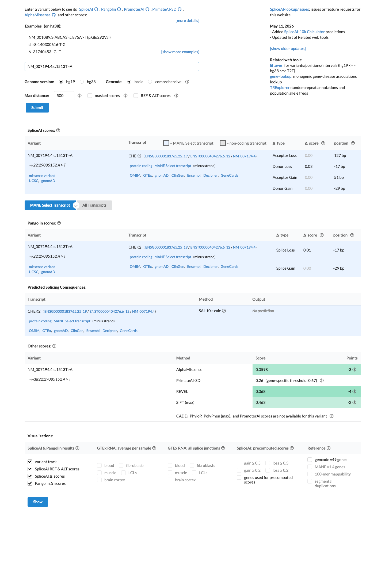Open the Pangolin GitHub icon
389x588 pixels.
pyautogui.click(x=119, y=9)
